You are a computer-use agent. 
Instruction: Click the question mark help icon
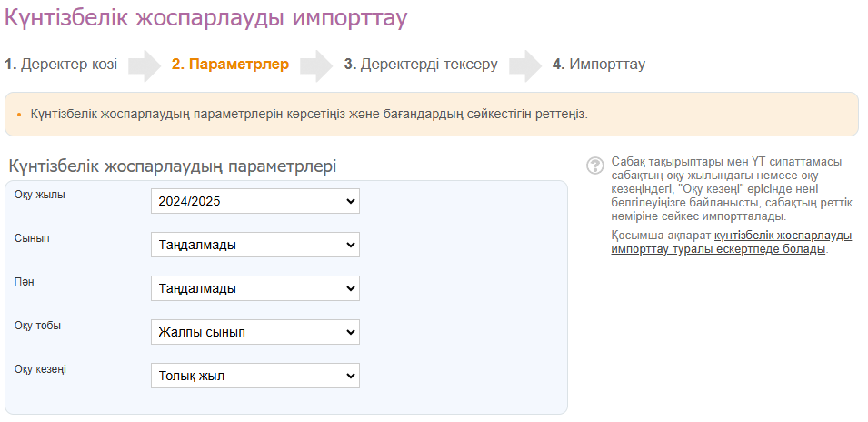coord(595,165)
